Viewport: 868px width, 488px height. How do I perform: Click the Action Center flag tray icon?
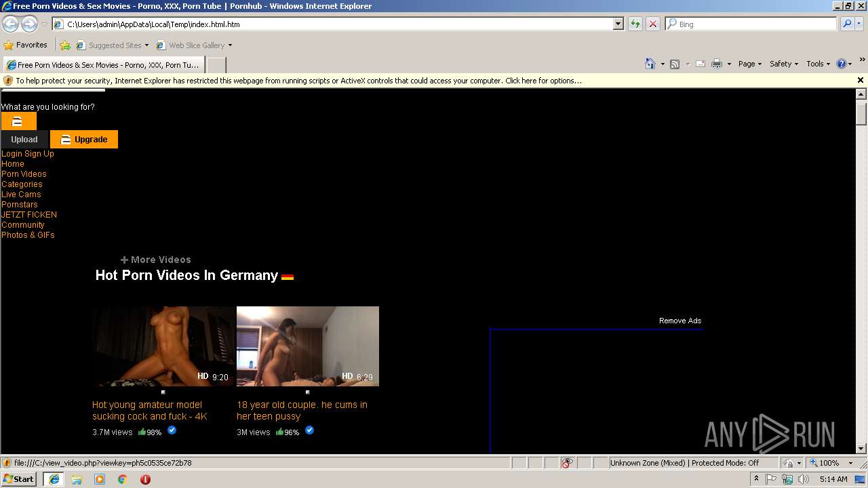coord(772,479)
